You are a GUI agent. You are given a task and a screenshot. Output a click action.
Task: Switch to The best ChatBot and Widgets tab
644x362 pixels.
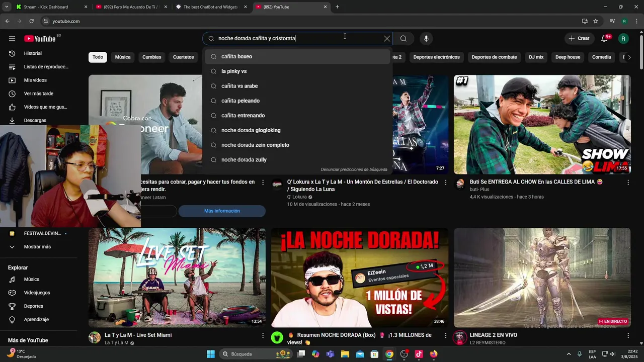tap(211, 7)
